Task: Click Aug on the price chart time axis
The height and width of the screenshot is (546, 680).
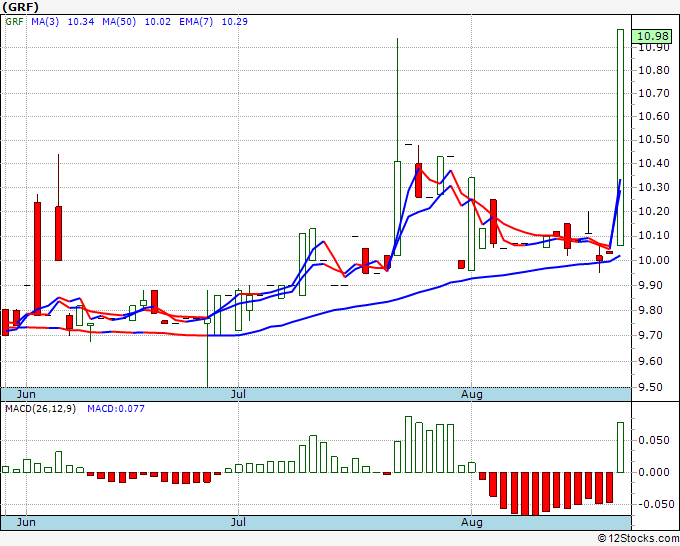Action: 471,394
